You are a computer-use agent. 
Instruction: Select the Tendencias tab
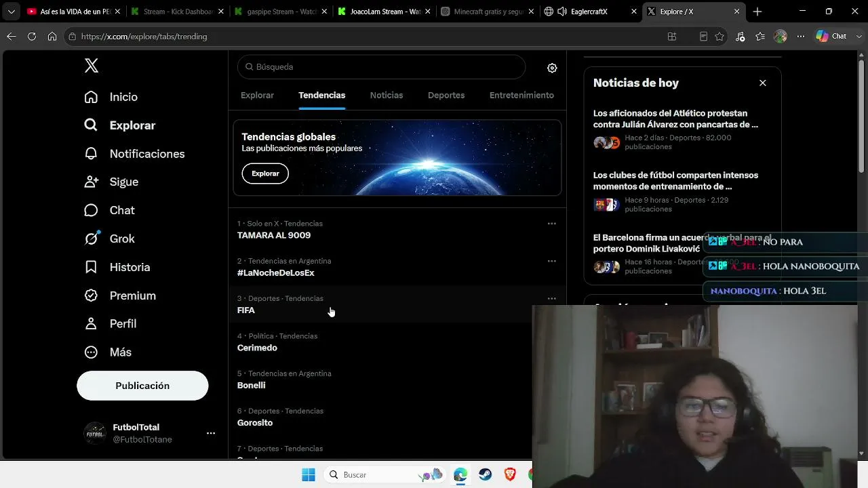point(322,96)
